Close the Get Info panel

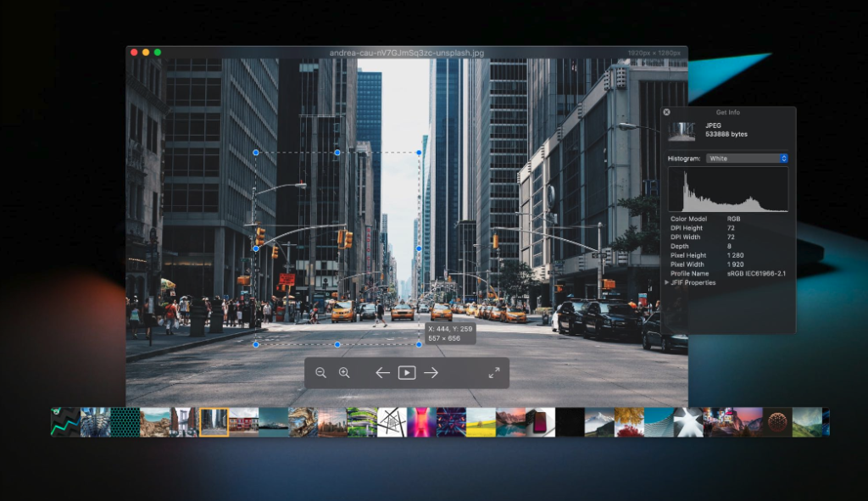[666, 112]
